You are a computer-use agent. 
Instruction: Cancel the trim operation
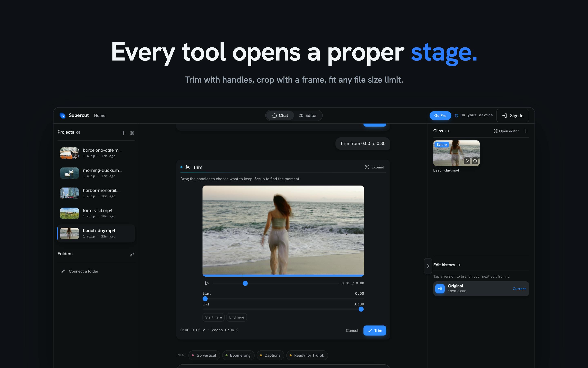click(352, 331)
